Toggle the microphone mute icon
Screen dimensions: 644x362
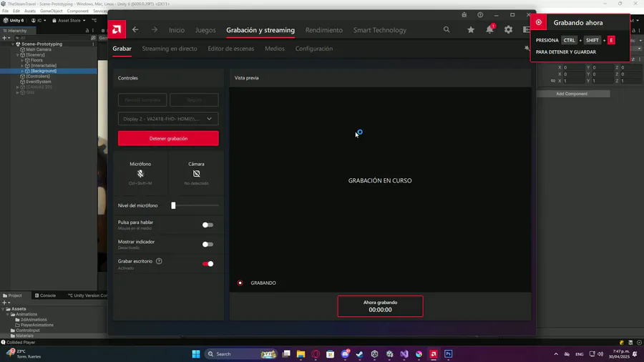pos(140,174)
